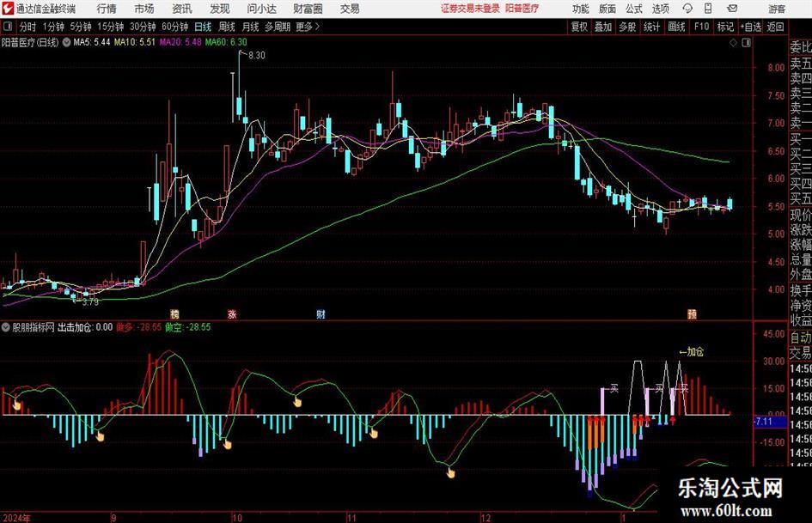Open the 财富圈 menu
The height and width of the screenshot is (523, 812).
pyautogui.click(x=308, y=9)
